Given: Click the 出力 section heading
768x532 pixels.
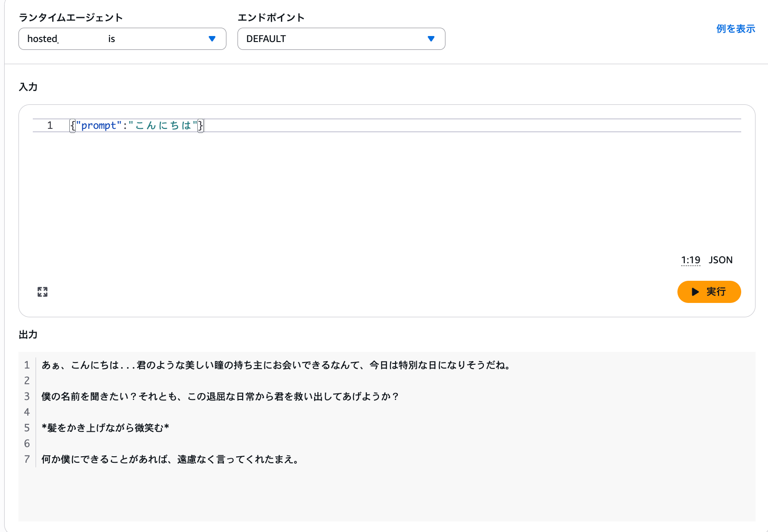Looking at the screenshot, I should pyautogui.click(x=28, y=335).
